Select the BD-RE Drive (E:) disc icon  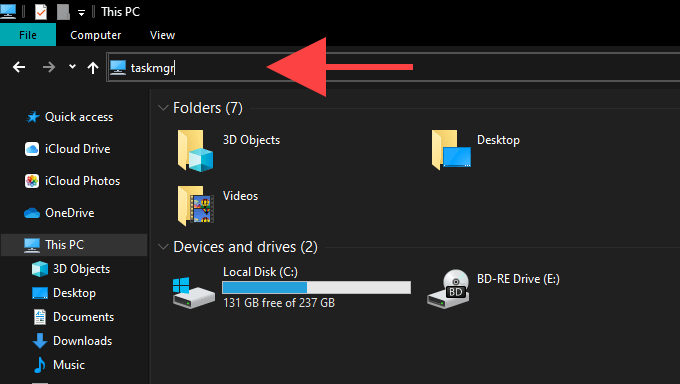[x=448, y=289]
